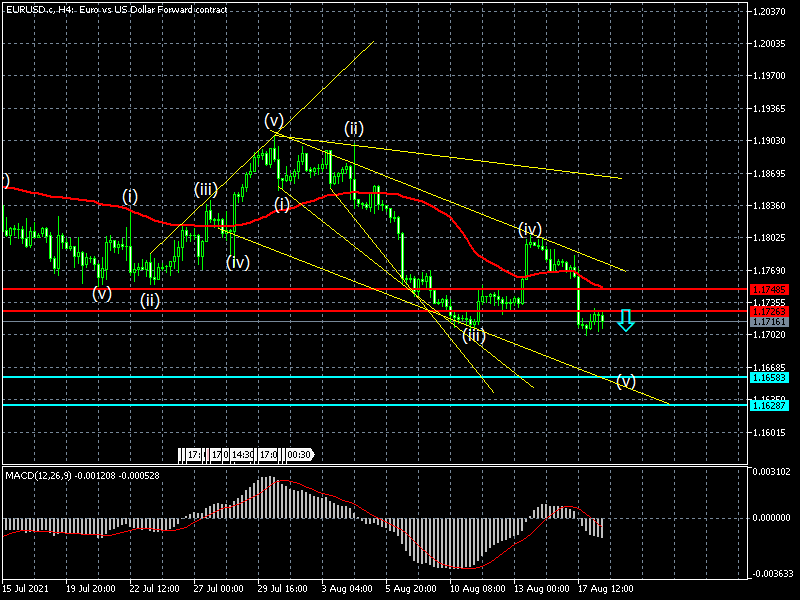Select the (ii) wave label above early-August spike
This screenshot has width=800, height=600.
point(354,128)
